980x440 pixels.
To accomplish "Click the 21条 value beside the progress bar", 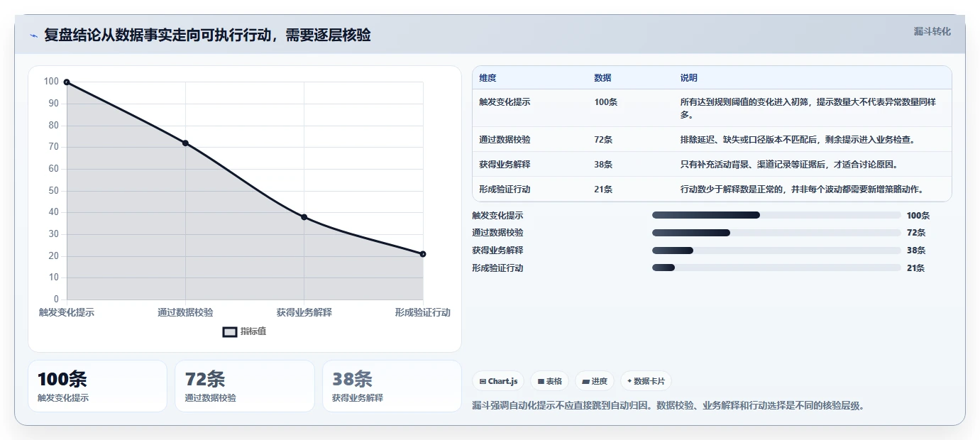I will [x=915, y=268].
